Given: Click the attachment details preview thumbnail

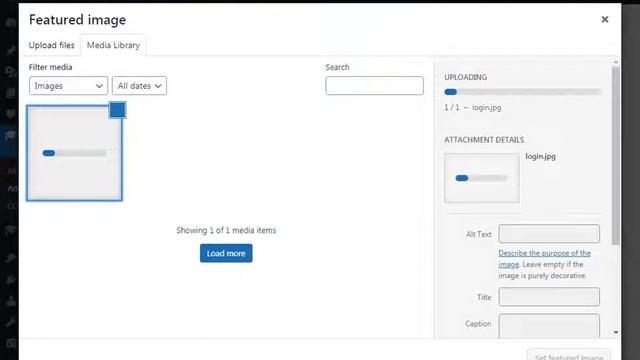Looking at the screenshot, I should pyautogui.click(x=482, y=178).
